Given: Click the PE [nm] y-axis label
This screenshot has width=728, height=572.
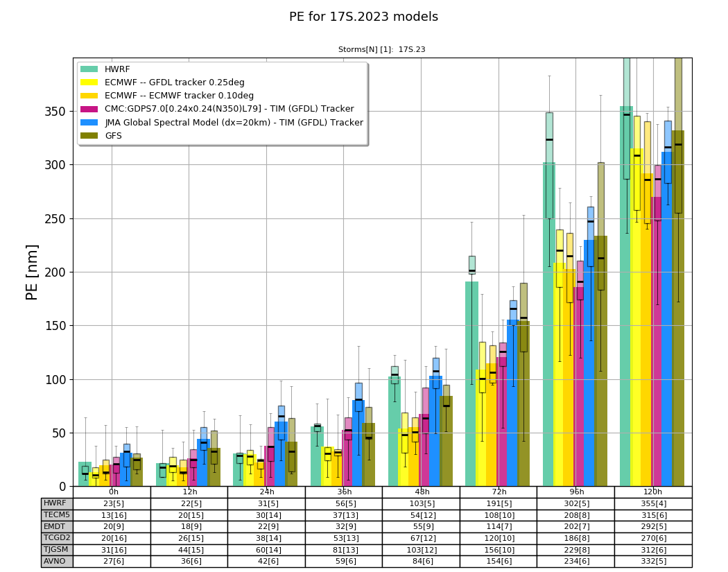Looking at the screenshot, I should tap(31, 272).
